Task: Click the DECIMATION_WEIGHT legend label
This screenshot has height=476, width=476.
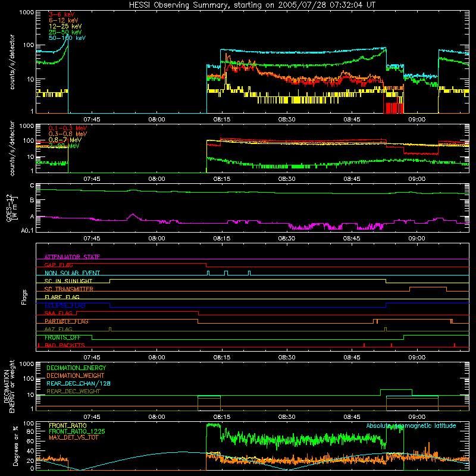Action: (76, 375)
